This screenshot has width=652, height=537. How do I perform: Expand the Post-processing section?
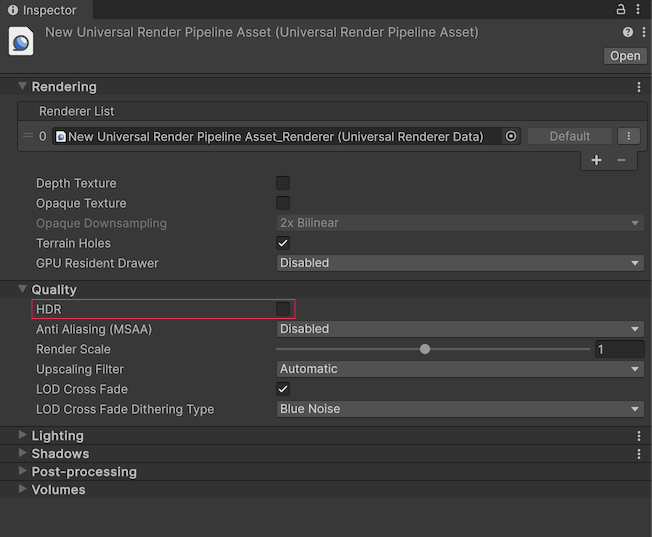click(84, 472)
